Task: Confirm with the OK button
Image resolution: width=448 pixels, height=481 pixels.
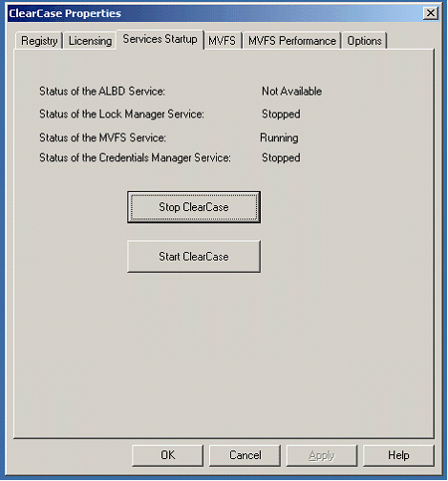Action: click(167, 455)
